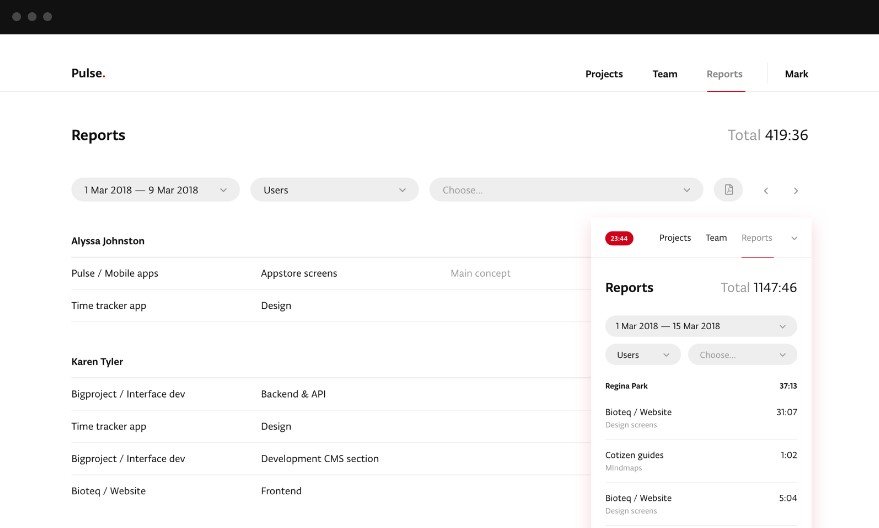This screenshot has width=879, height=528.
Task: Open the Users filter dropdown in main page
Action: point(334,190)
